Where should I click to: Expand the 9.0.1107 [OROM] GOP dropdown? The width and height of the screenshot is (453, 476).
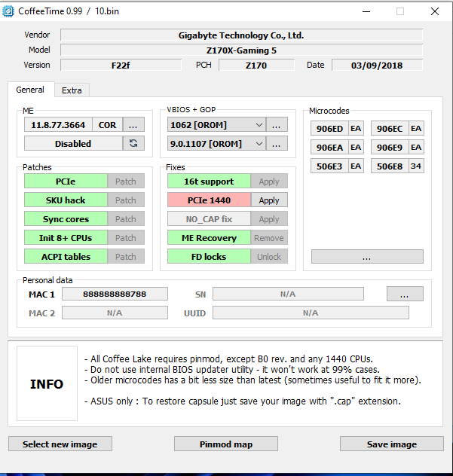click(x=216, y=143)
